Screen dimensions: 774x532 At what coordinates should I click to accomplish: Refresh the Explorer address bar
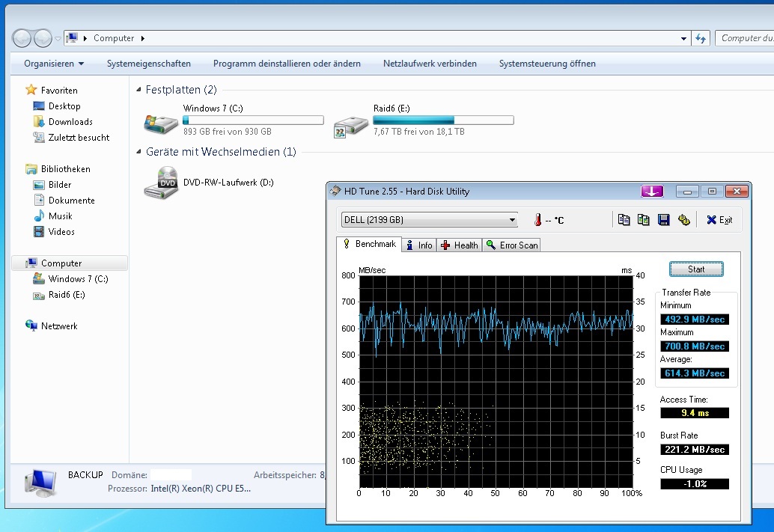coord(701,38)
